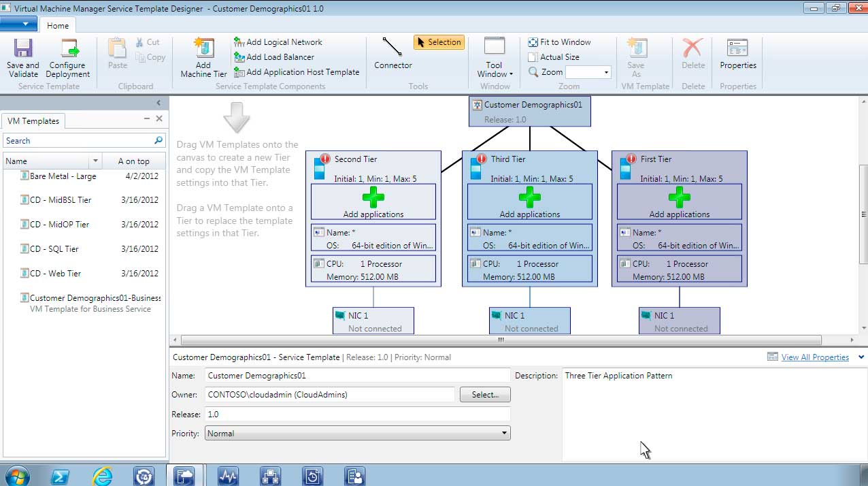The height and width of the screenshot is (486, 868).
Task: Click the Third Tier error icon
Action: tap(481, 159)
